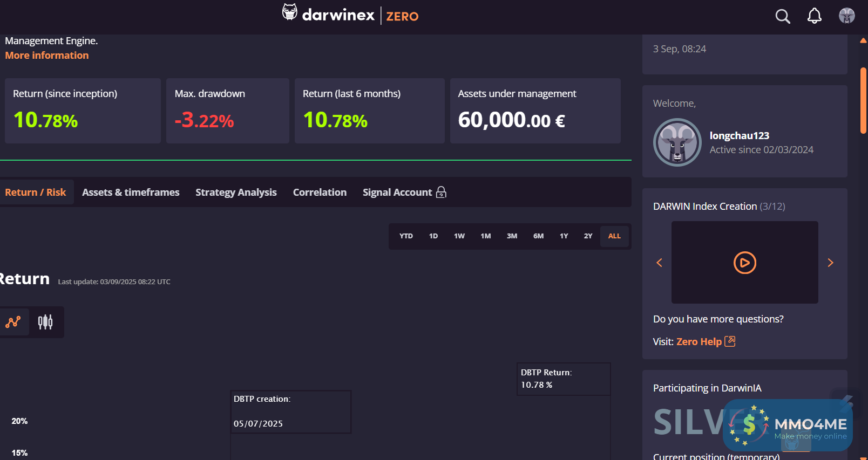Click the 20% chart axis label

19,421
